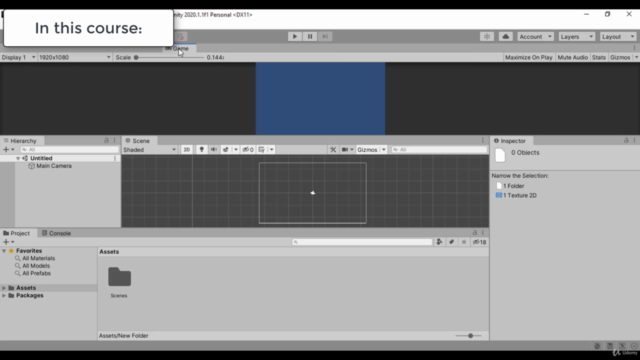The image size is (640, 360).
Task: Toggle the Scene grid visibility
Action: click(x=262, y=149)
